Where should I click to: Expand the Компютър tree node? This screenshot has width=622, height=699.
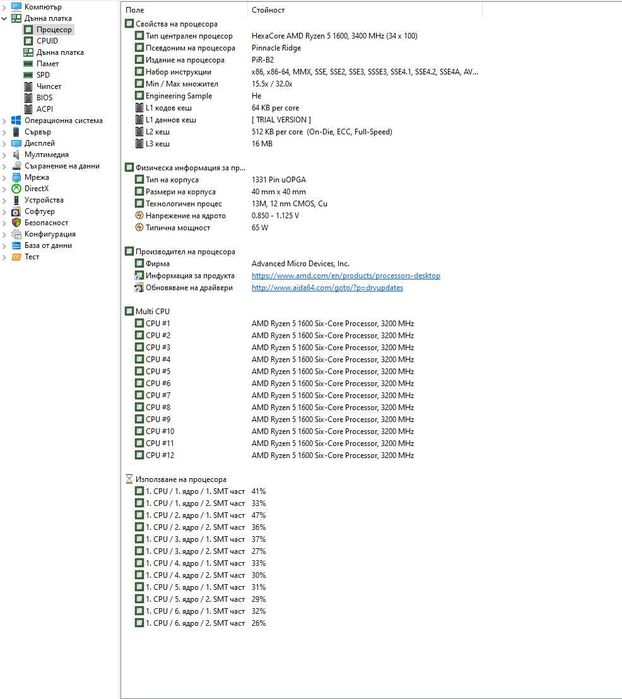click(4, 7)
